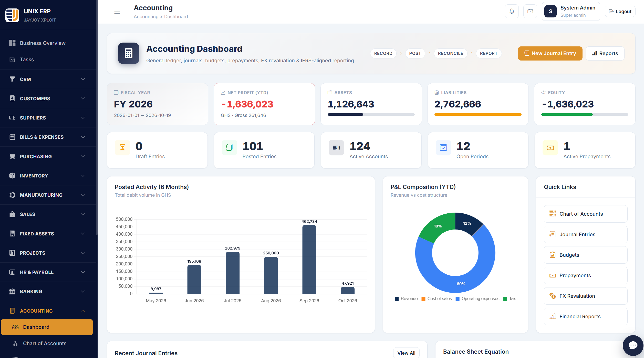The width and height of the screenshot is (644, 358).
Task: Open Prepayments quick link
Action: point(585,275)
